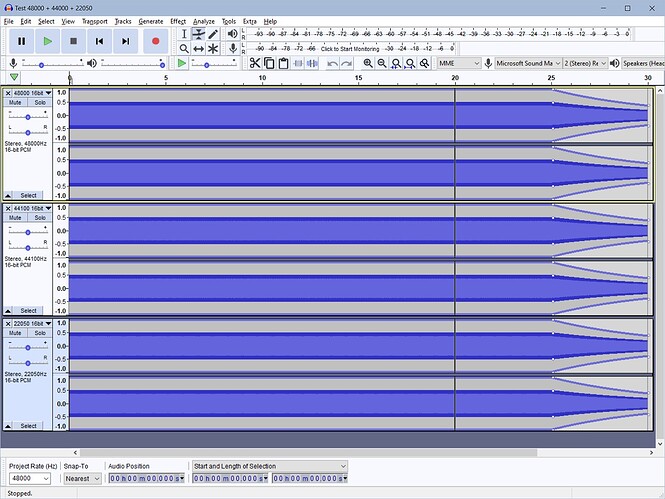Click the green Play button
665x499 pixels.
coord(47,41)
